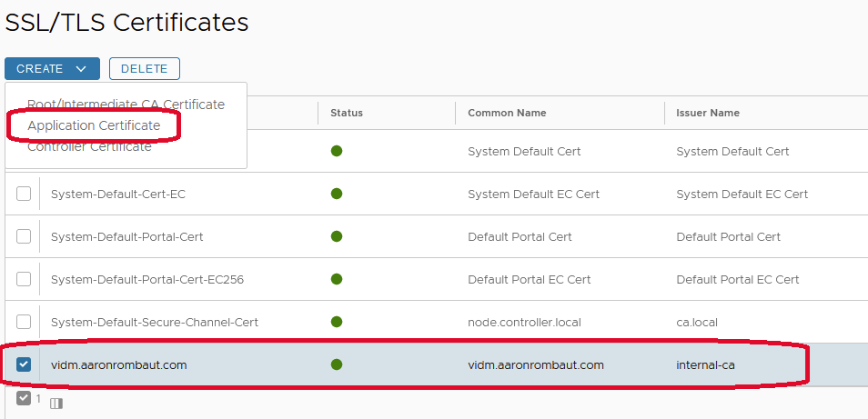Check the System-Default-Cert-EC checkbox
The width and height of the screenshot is (868, 419).
point(24,194)
